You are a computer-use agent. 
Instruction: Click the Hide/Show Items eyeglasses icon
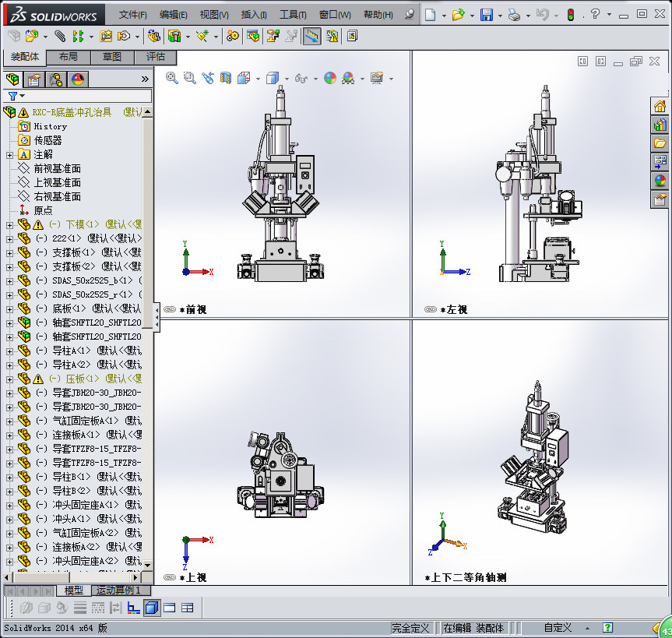pyautogui.click(x=302, y=78)
